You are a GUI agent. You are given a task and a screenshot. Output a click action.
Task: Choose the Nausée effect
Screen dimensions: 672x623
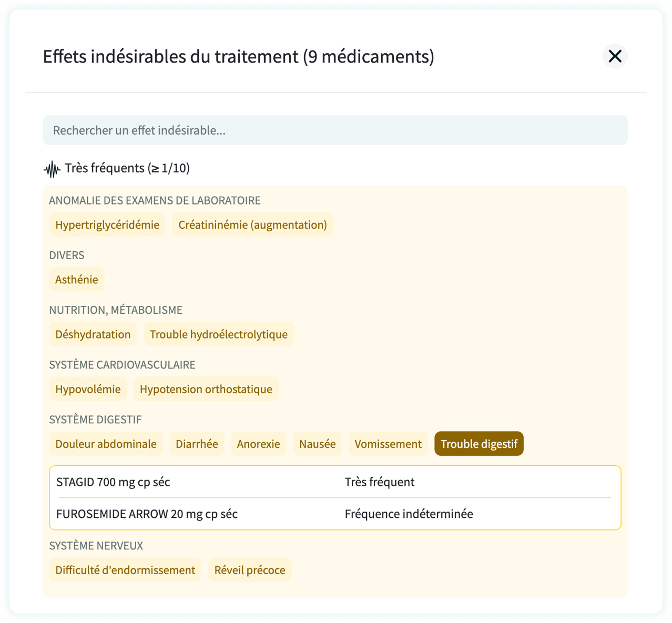(318, 444)
